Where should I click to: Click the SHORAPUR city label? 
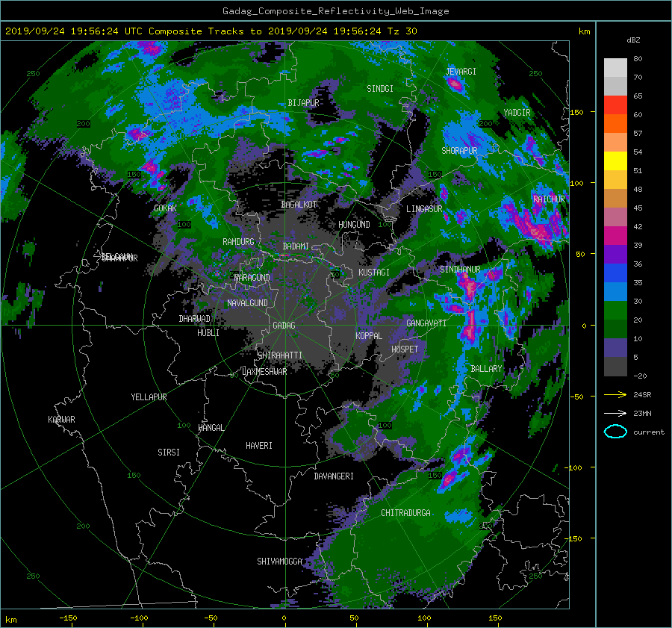[459, 151]
